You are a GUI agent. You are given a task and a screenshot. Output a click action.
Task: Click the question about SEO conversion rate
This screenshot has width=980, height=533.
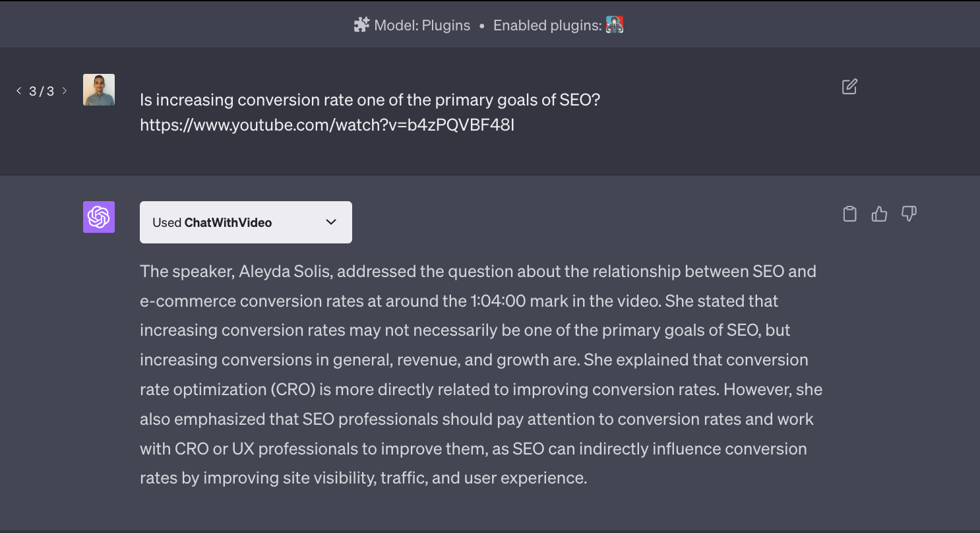pos(370,100)
